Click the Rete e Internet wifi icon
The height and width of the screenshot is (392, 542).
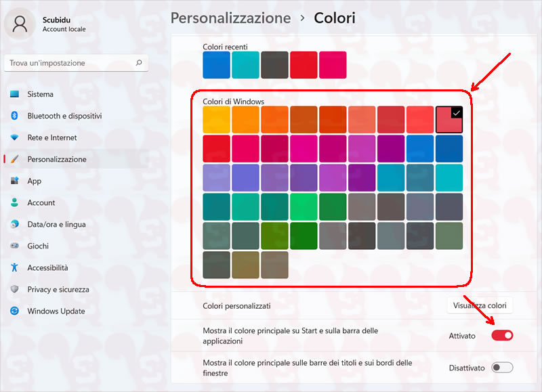[14, 137]
